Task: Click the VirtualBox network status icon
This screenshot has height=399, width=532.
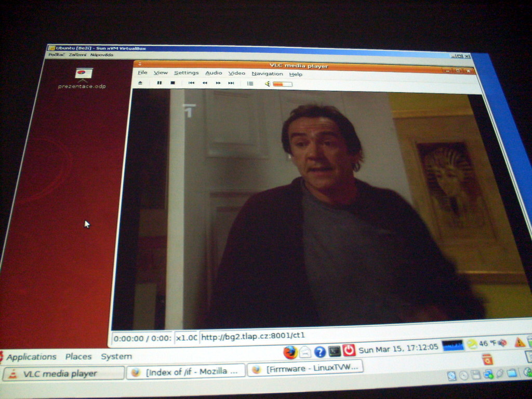Action: click(x=488, y=374)
